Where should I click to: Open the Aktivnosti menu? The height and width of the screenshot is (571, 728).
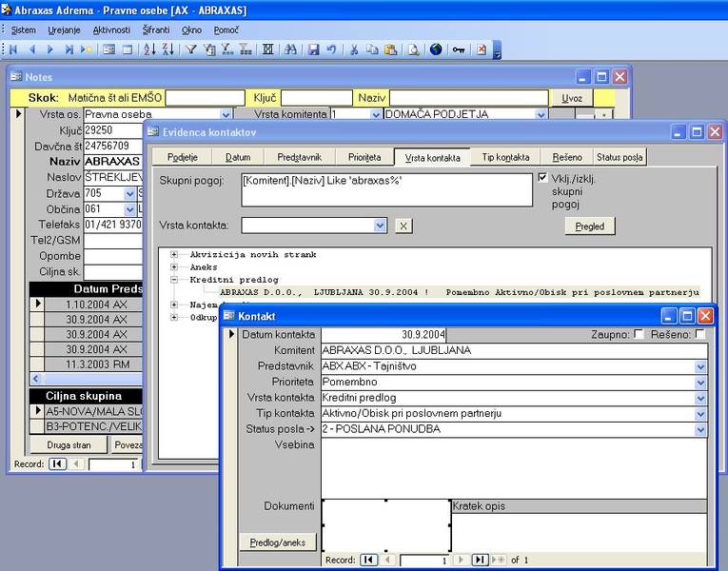[x=111, y=30]
